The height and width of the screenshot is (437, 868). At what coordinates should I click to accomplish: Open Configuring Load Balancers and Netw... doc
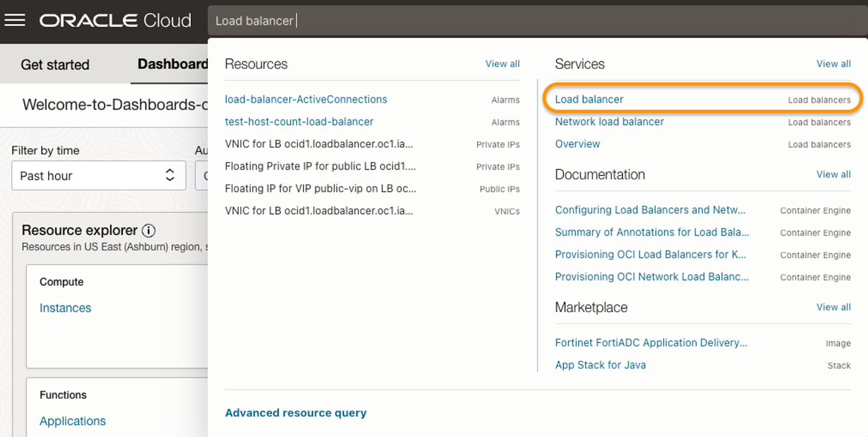(x=650, y=210)
